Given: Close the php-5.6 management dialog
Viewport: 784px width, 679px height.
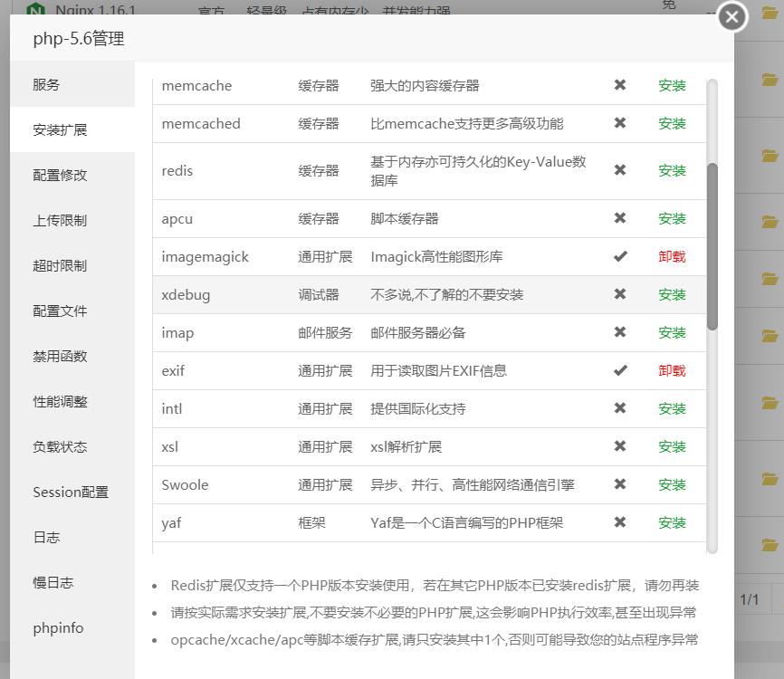Looking at the screenshot, I should pyautogui.click(x=731, y=17).
